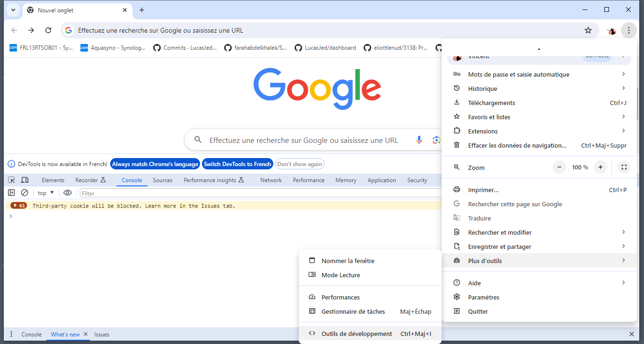The image size is (644, 344).
Task: Close the What's new drawer tab
Action: coord(86,334)
